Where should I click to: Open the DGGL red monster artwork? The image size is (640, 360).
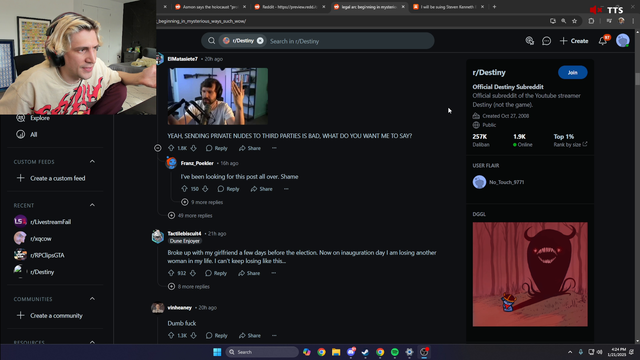coord(530,274)
